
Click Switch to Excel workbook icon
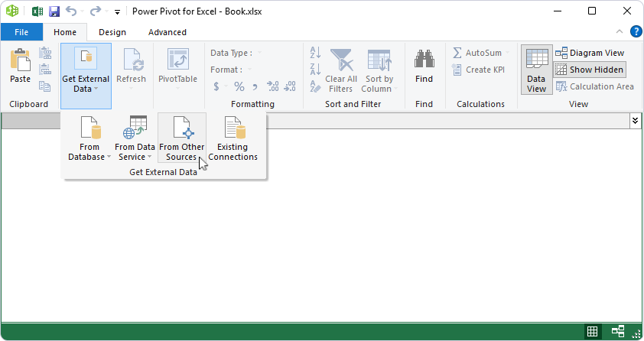pos(37,11)
